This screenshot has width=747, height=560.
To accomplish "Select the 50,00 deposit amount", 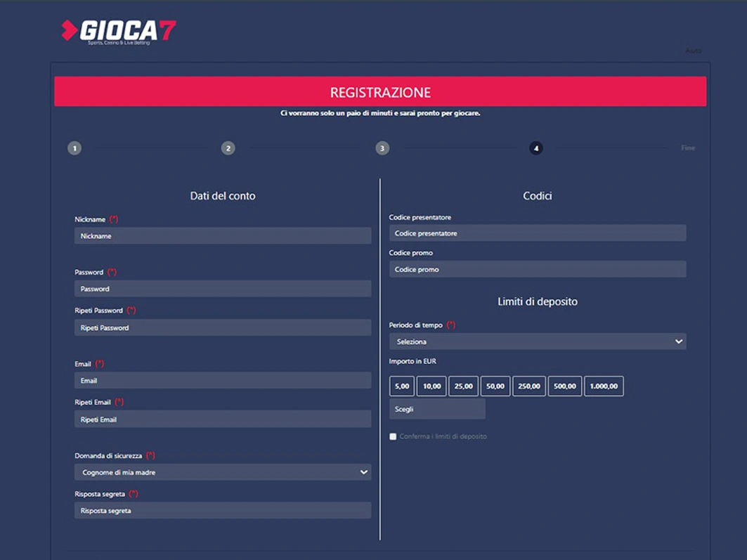I will point(495,386).
